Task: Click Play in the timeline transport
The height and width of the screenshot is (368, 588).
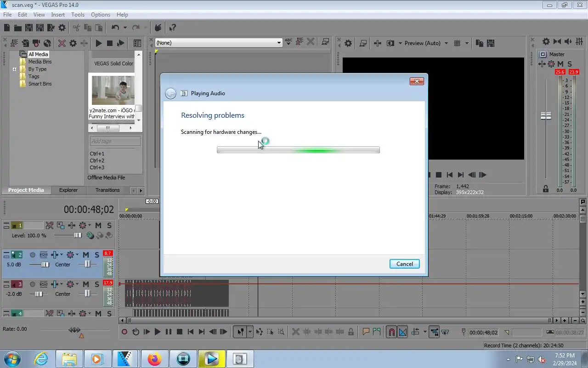Action: point(158,332)
